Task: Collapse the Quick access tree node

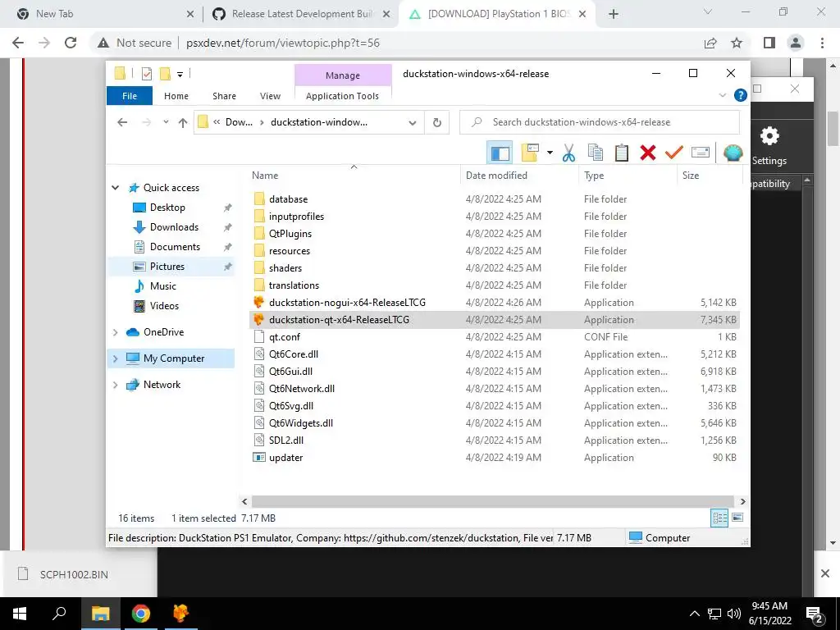Action: 115,188
